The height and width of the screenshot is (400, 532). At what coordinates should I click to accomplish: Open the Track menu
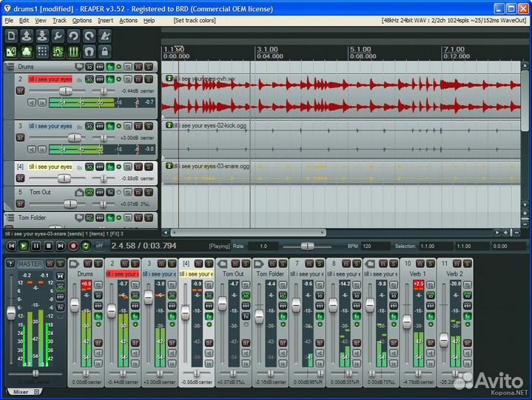pyautogui.click(x=59, y=21)
